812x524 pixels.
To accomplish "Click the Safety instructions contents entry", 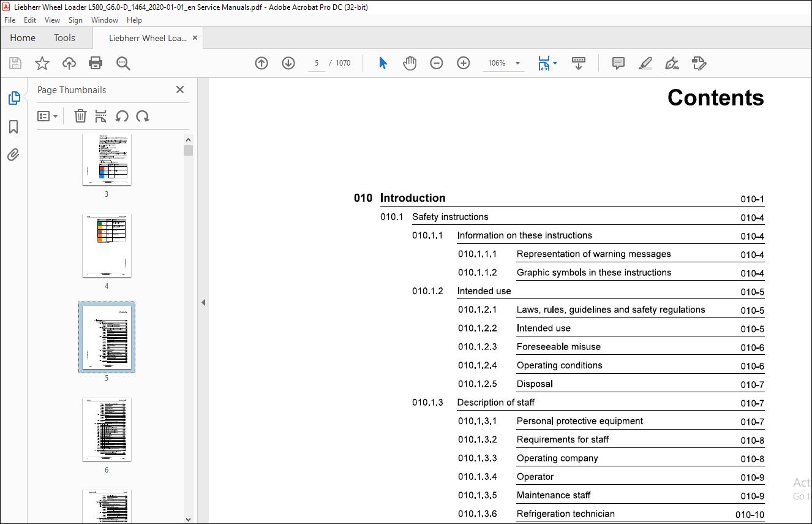I will tap(450, 217).
